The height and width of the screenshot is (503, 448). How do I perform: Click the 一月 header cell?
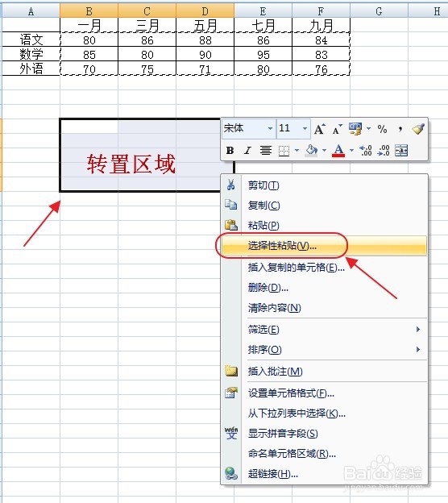pyautogui.click(x=89, y=25)
